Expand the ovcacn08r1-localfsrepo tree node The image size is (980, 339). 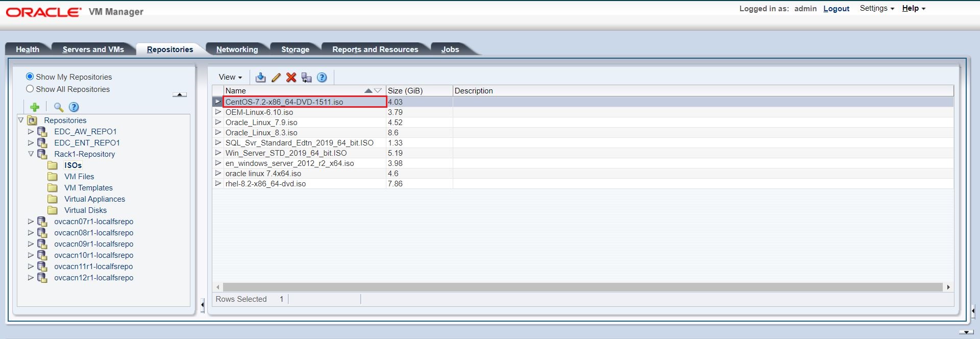(31, 233)
